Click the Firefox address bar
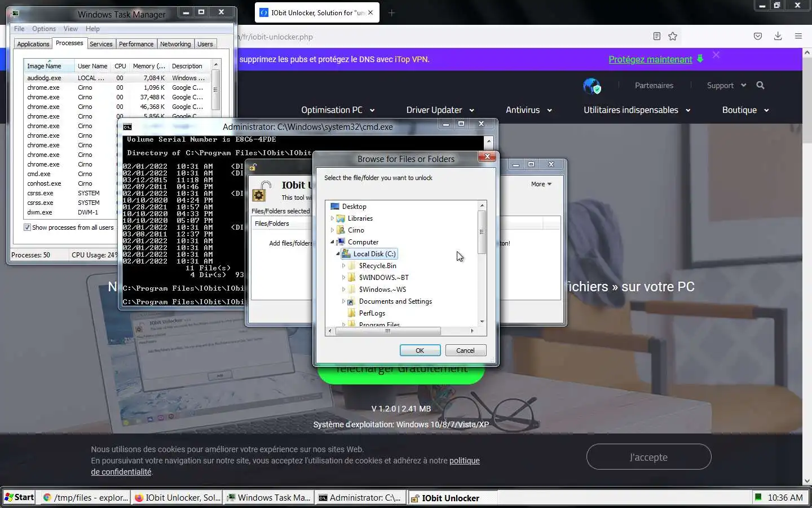The image size is (812, 508). 440,37
